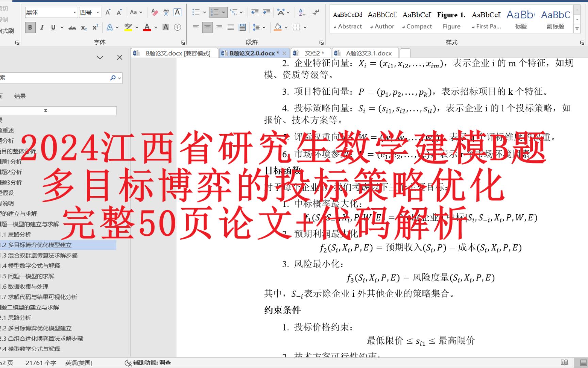Click the line spacing icon
Viewport: 588px width, 368px height.
[256, 27]
